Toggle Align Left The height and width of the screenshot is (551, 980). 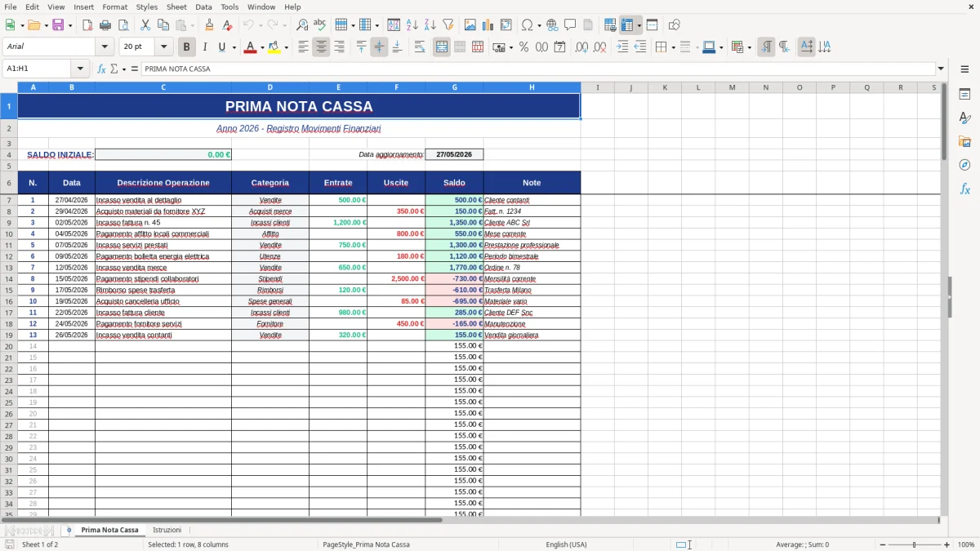[x=303, y=47]
